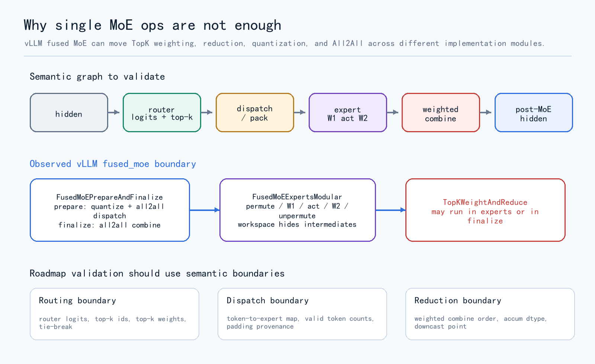The height and width of the screenshot is (364, 595).
Task: Click 'Observed vLLM fused_moe boundary' heading
Action: 113,164
